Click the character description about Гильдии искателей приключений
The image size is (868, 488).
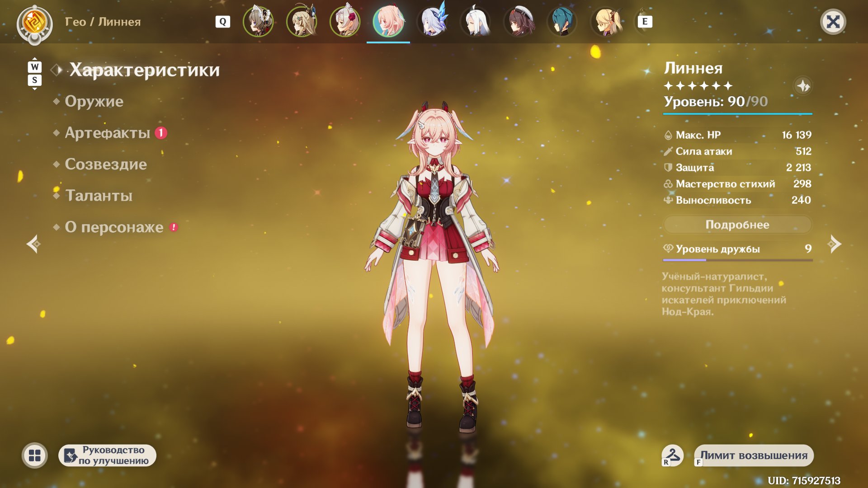724,294
